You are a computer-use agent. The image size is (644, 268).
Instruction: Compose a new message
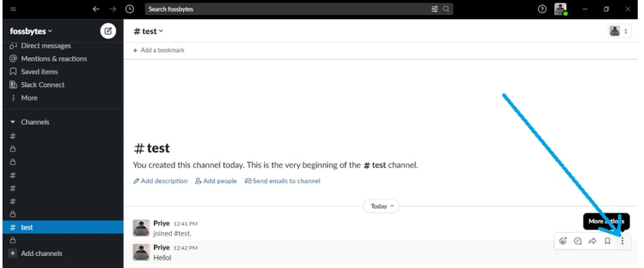[108, 31]
